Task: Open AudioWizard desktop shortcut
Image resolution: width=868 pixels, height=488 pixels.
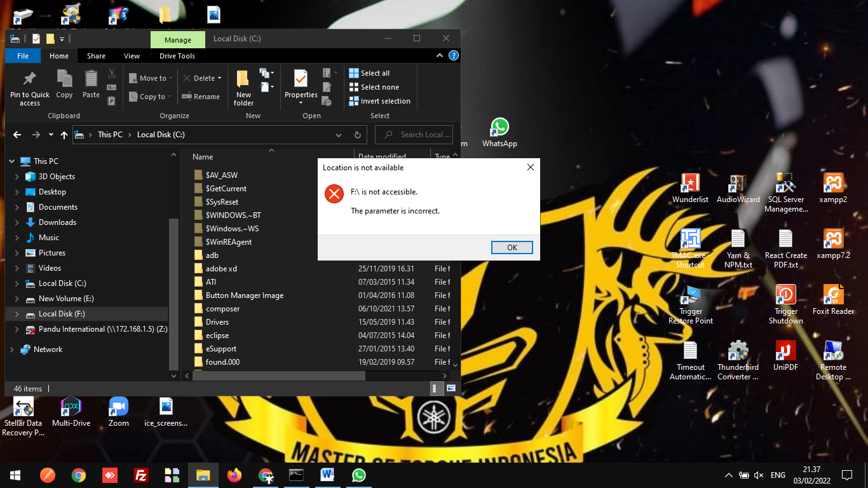Action: pyautogui.click(x=738, y=188)
